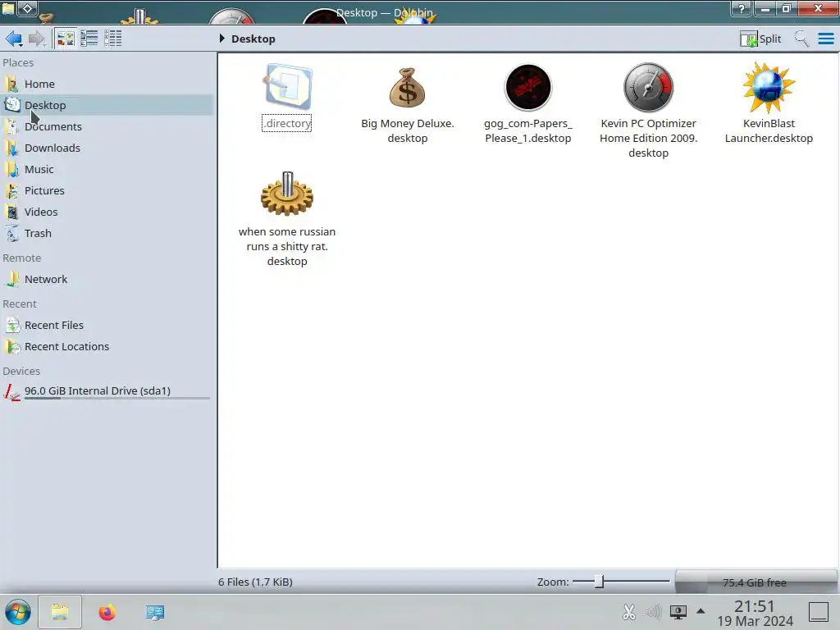
Task: Click the 75.4 GiB free space bar
Action: (x=756, y=582)
